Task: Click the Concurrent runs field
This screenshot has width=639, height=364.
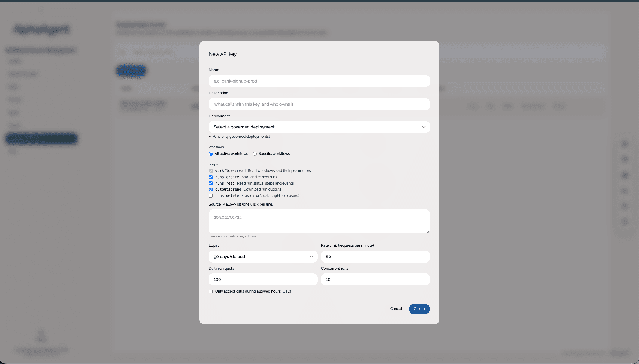Action: coord(375,279)
